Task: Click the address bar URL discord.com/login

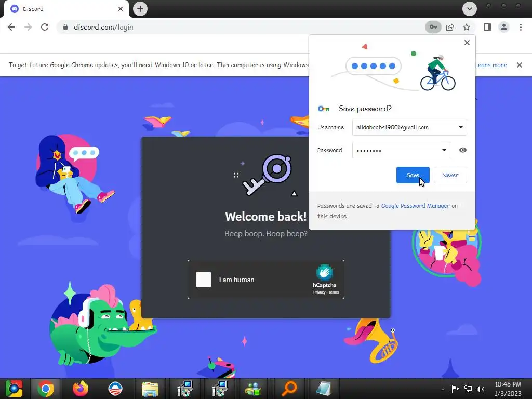Action: pyautogui.click(x=103, y=27)
